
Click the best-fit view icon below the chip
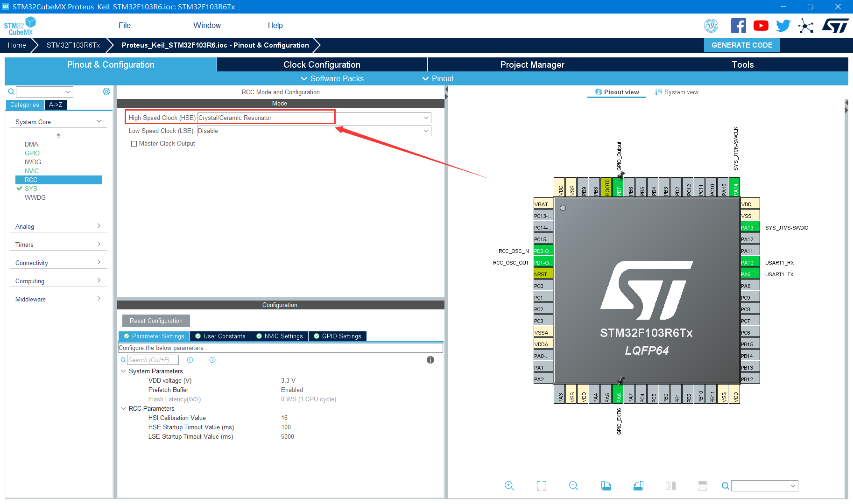(541, 485)
